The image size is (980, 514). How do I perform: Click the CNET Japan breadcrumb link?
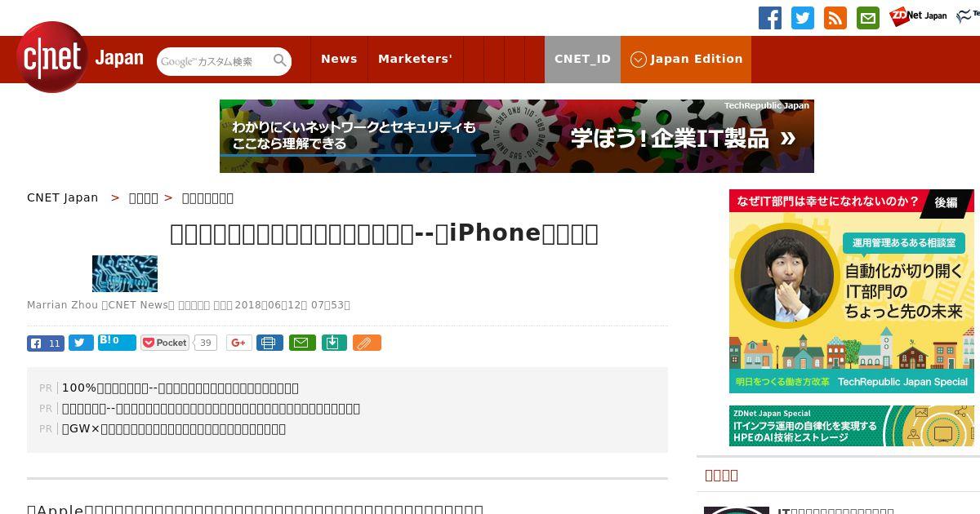[x=63, y=197]
